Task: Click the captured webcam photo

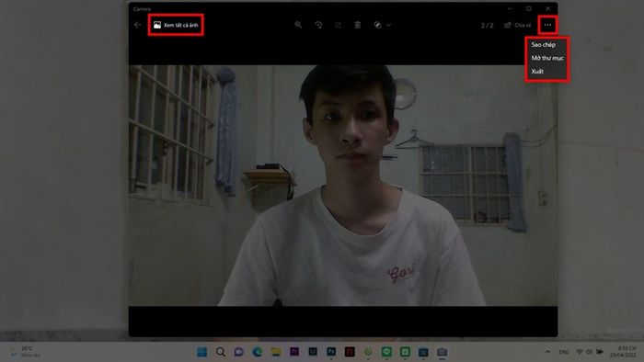Action: [x=343, y=186]
